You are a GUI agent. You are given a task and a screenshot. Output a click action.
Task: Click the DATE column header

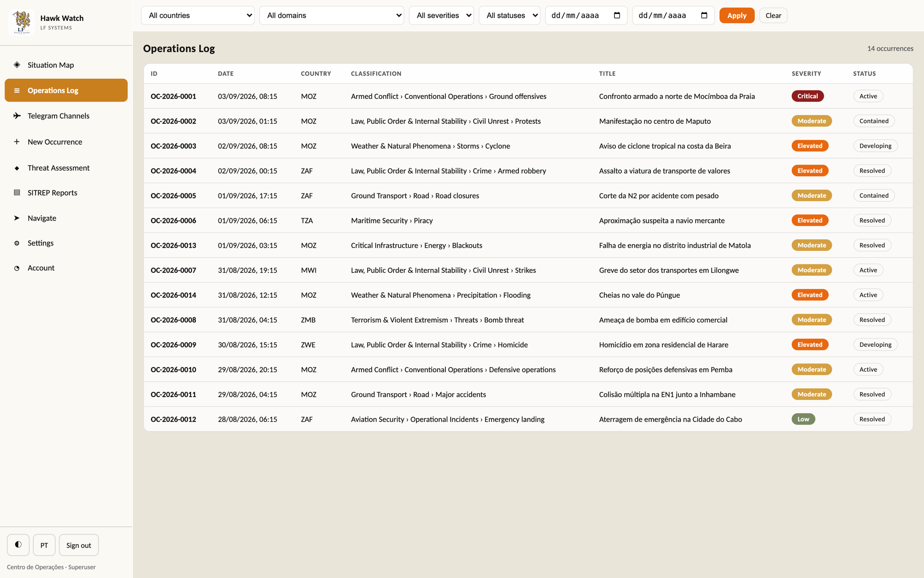coord(226,74)
